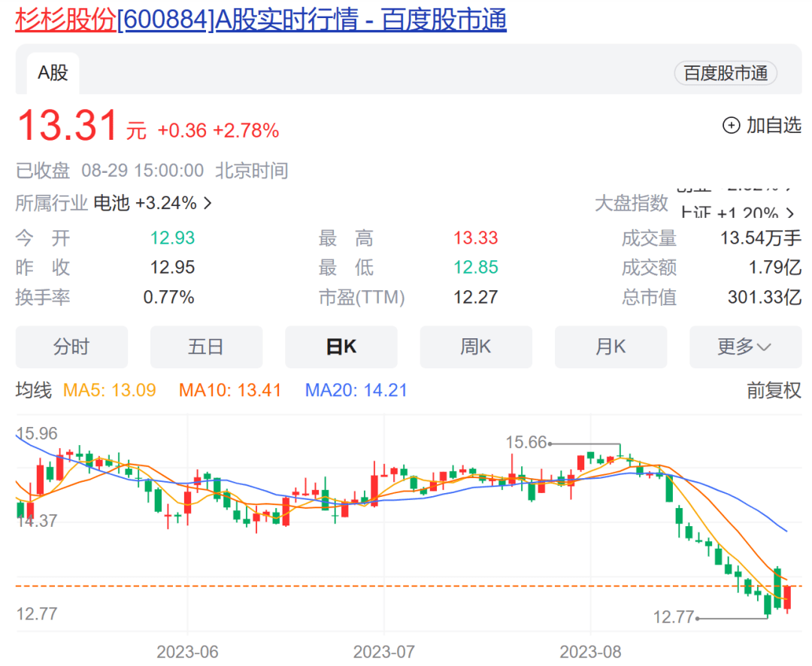Click the MA20 moving average label
Screen dimensions: 812x666
point(356,390)
